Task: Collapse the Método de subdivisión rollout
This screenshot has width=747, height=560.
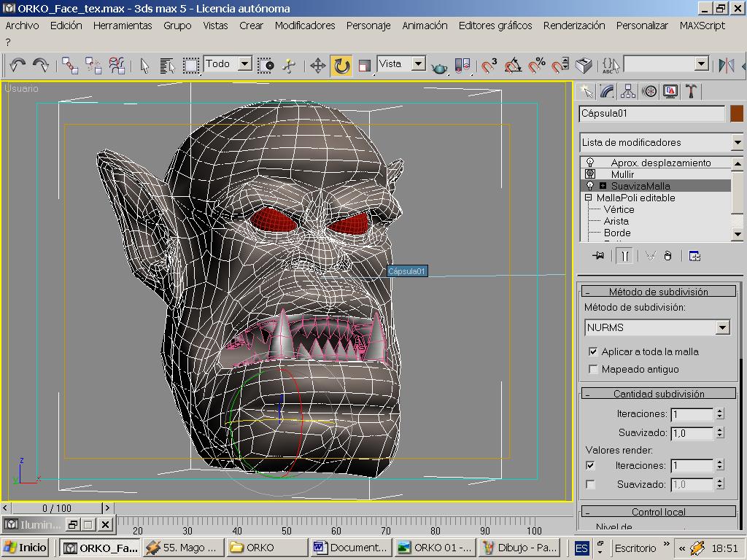Action: click(x=659, y=292)
